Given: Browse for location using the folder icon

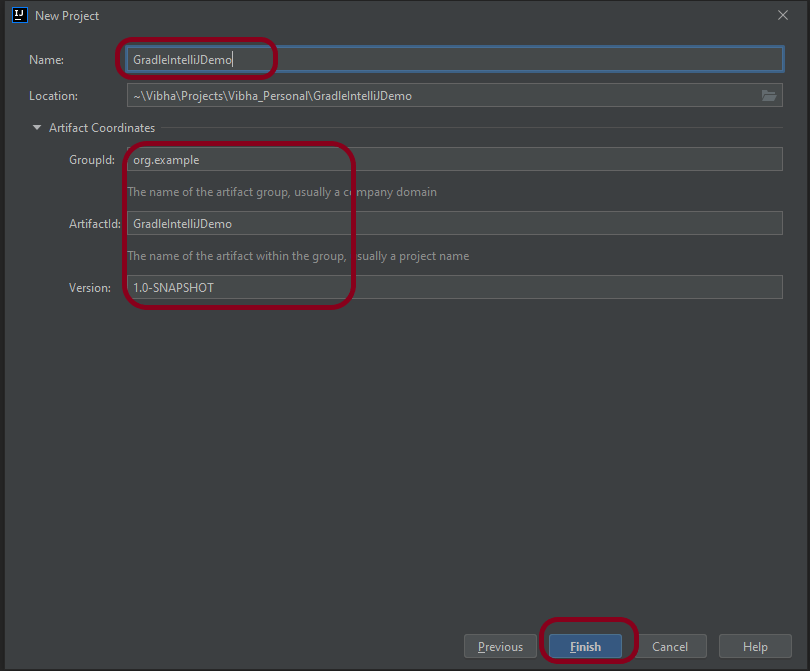Looking at the screenshot, I should [x=768, y=96].
